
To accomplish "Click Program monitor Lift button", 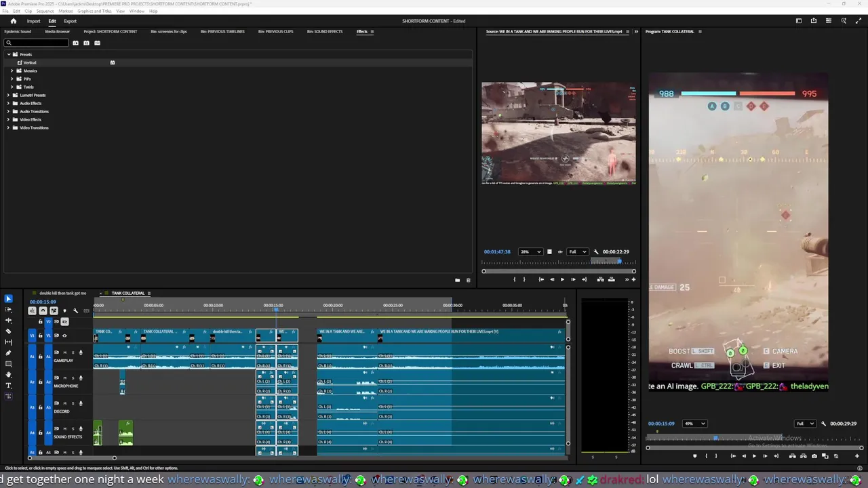I will [x=793, y=456].
